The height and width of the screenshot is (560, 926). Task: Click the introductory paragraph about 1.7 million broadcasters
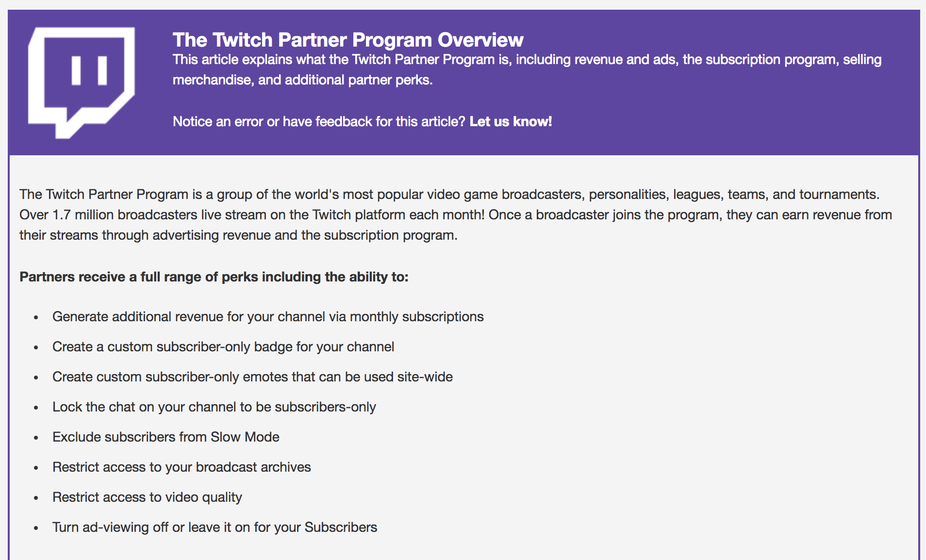tap(456, 214)
